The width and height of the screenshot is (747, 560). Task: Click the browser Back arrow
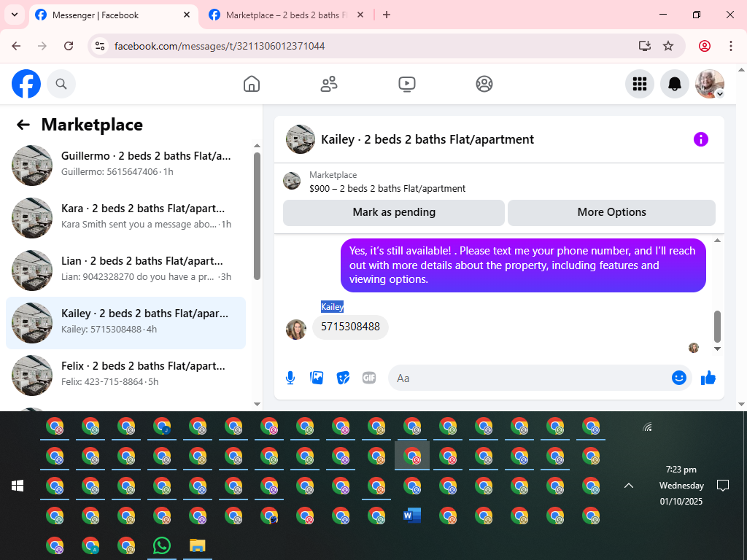pos(16,46)
